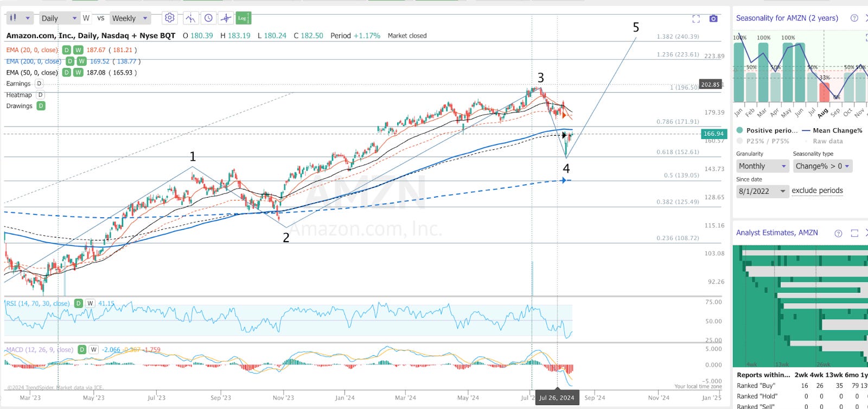Click wave label 4 on the chart
Viewport: 868px width, 409px height.
(566, 168)
